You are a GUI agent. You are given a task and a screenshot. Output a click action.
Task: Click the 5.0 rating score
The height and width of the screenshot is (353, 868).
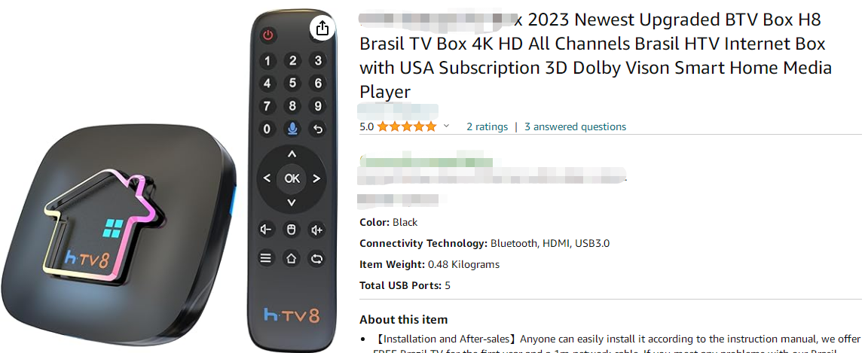(x=366, y=126)
